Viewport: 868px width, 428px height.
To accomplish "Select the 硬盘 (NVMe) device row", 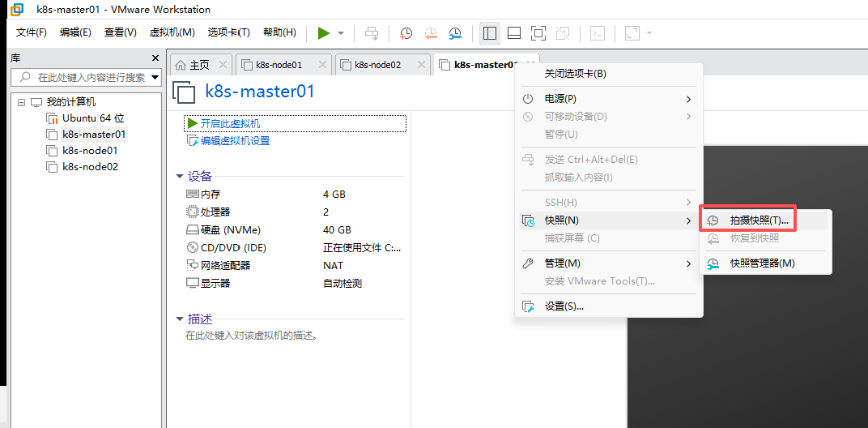I will coord(293,229).
